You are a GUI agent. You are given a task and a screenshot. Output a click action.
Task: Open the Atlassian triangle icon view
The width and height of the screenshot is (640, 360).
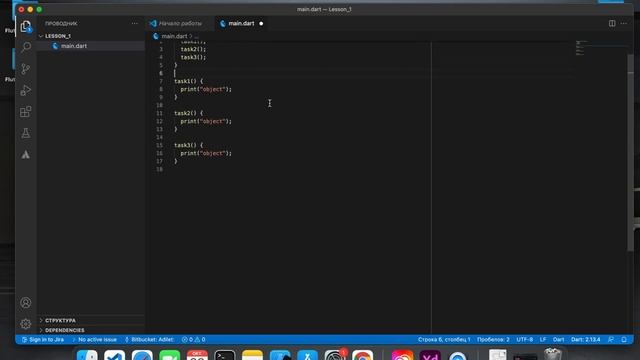[x=26, y=155]
